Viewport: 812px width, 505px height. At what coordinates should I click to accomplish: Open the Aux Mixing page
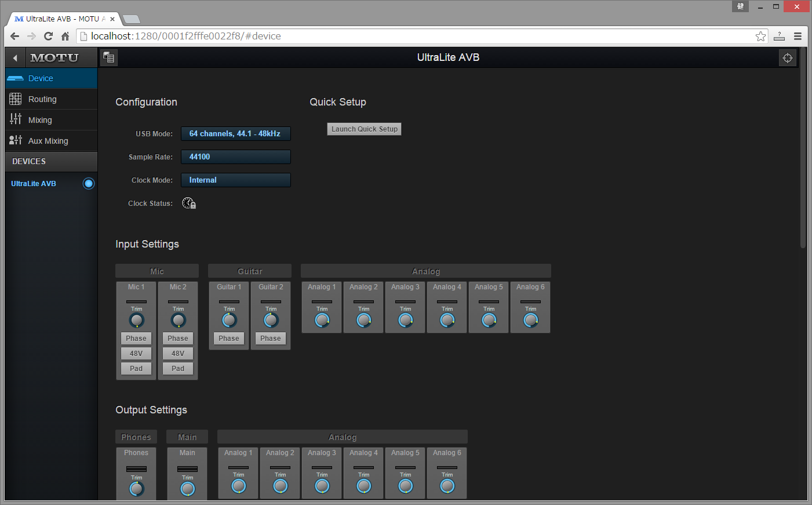tap(52, 141)
